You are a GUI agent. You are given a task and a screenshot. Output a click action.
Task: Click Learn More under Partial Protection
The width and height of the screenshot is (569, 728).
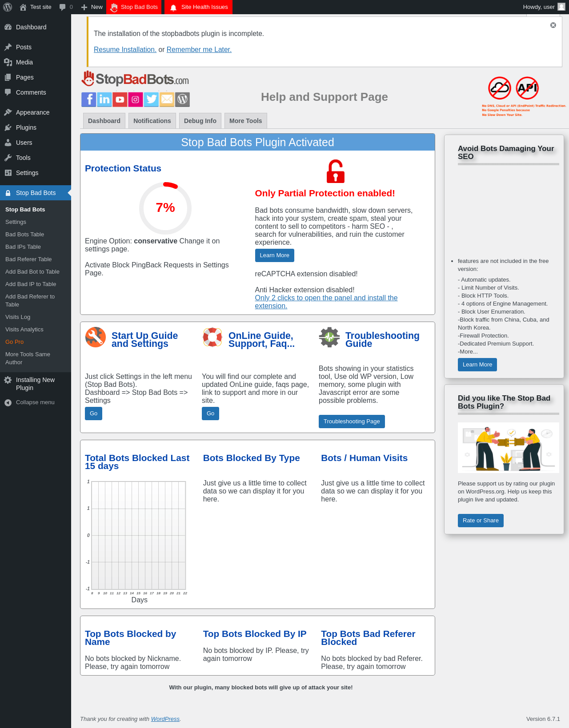point(274,255)
